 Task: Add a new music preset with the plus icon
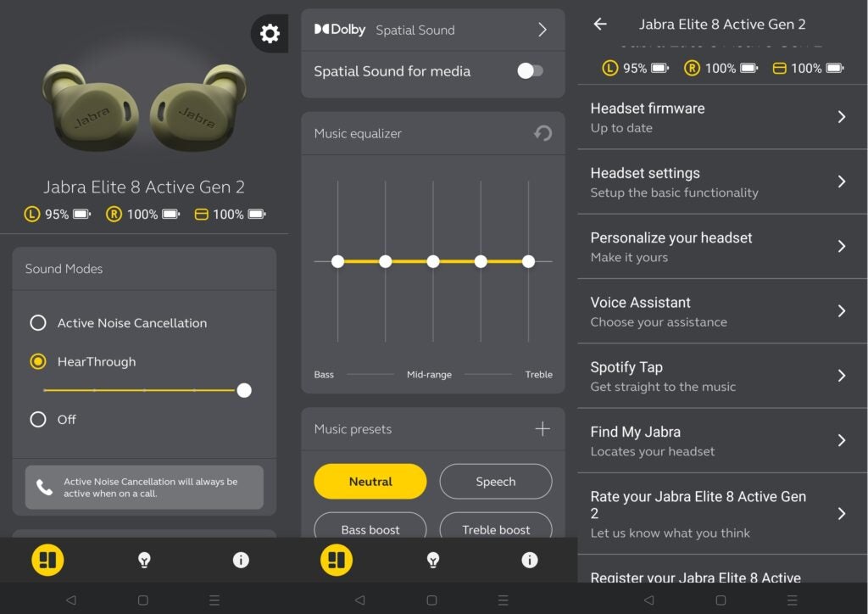(x=542, y=428)
